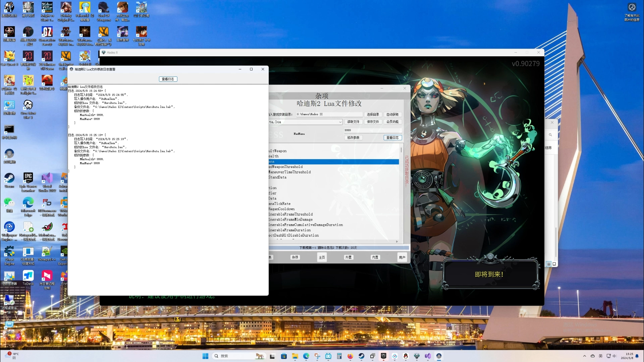The image size is (644, 362).
Task: Select the anaTickRate list row
Action: (334, 204)
